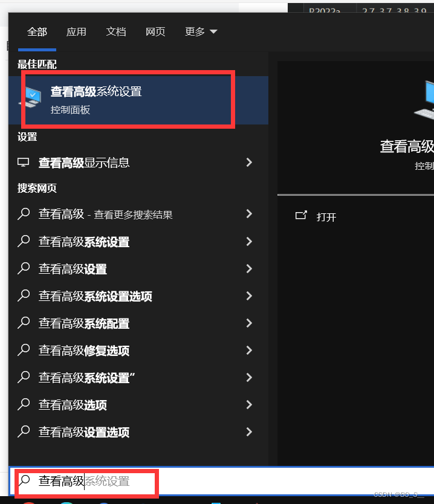Select the 查看高级设置选项 web suggestion
The width and height of the screenshot is (434, 504).
coord(138,432)
